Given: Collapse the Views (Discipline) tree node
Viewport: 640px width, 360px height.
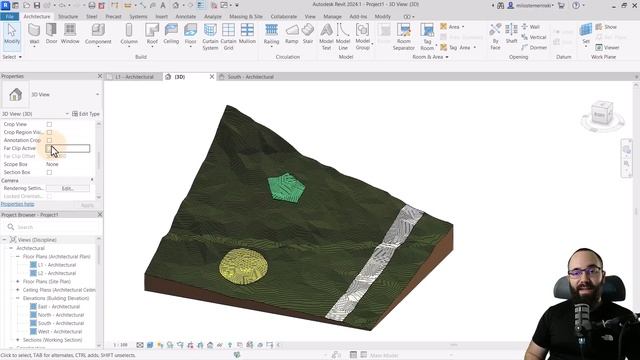Looking at the screenshot, I should click(x=4, y=240).
